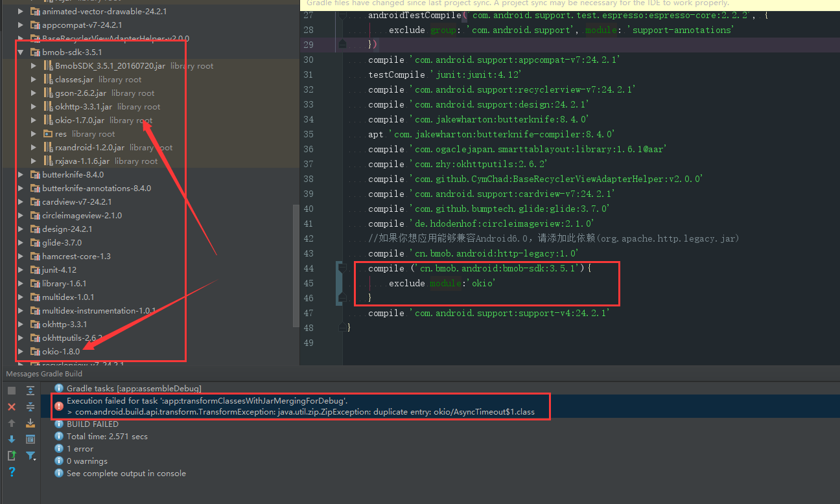Click the library icon of butterknife-8.4.0
The height and width of the screenshot is (504, 840).
(35, 175)
